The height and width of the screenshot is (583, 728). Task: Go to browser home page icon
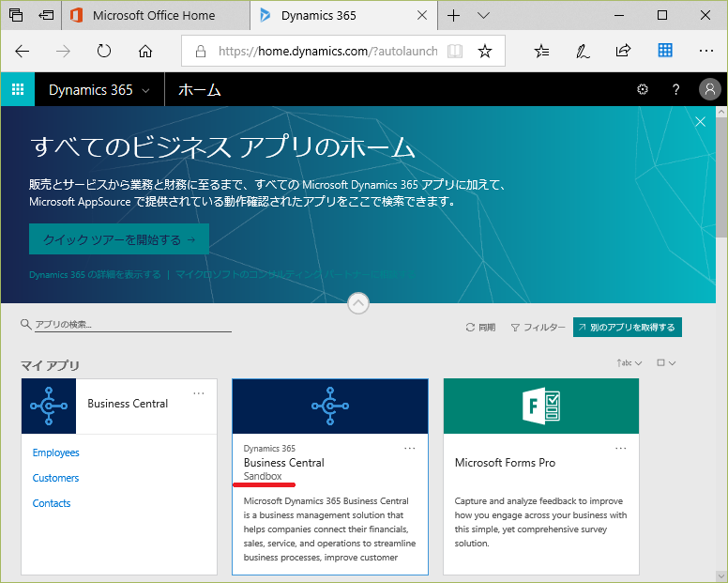coord(145,51)
